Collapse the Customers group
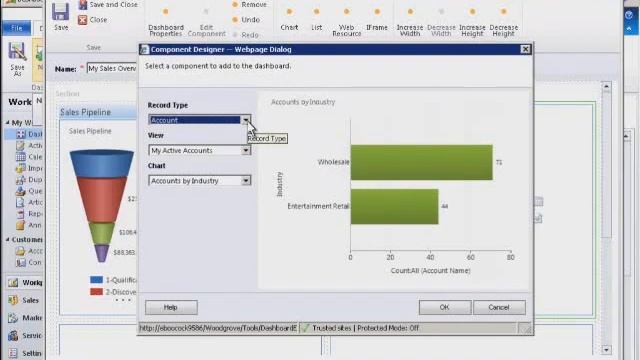This screenshot has height=360, width=640. [8, 240]
